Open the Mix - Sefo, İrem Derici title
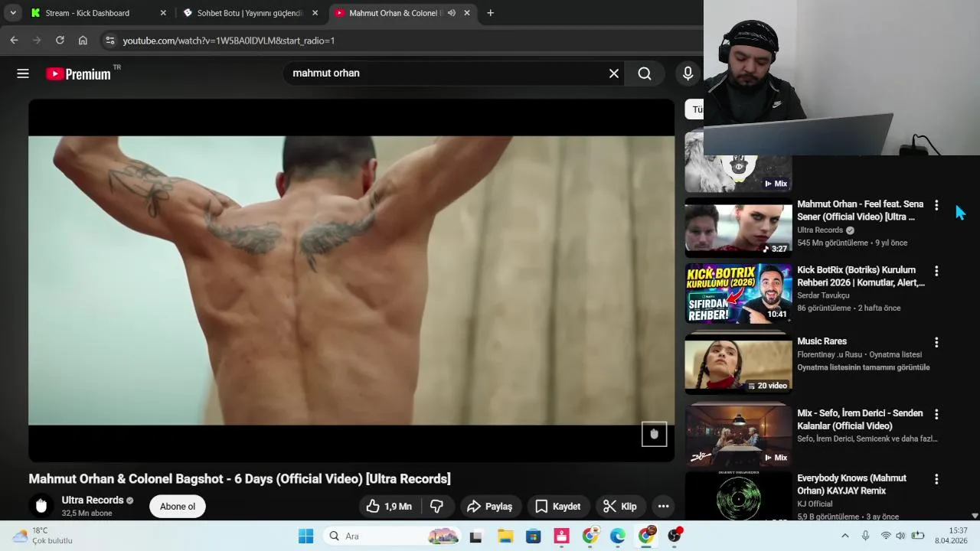Image resolution: width=980 pixels, height=551 pixels. coord(860,419)
